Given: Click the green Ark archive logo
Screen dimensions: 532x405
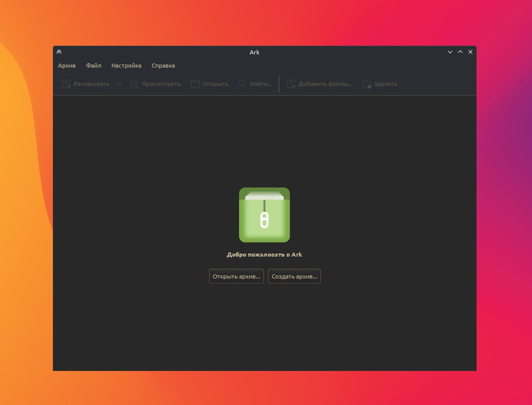Looking at the screenshot, I should click(264, 215).
